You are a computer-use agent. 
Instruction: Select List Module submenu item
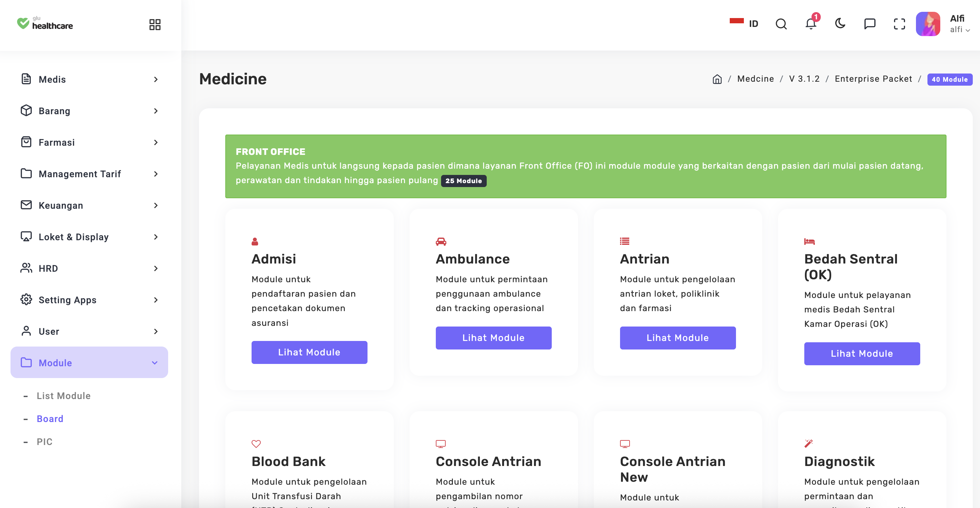pos(63,396)
